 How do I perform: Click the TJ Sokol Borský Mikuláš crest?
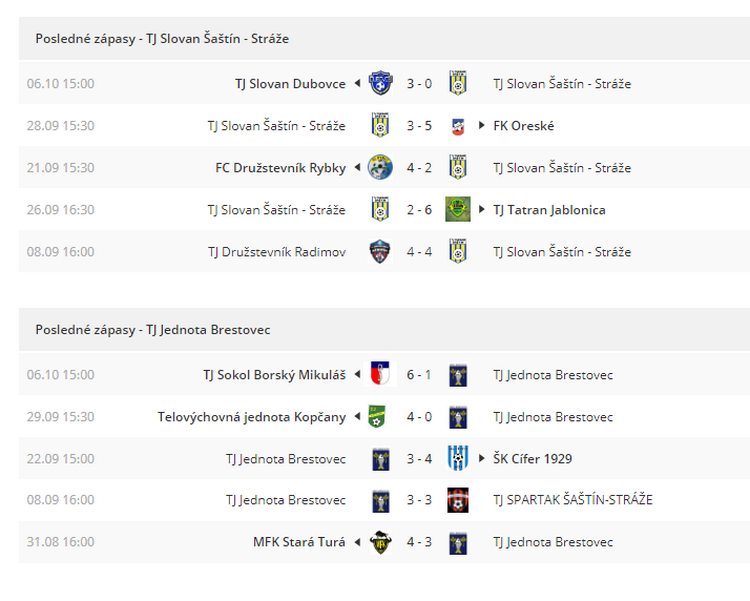point(381,374)
